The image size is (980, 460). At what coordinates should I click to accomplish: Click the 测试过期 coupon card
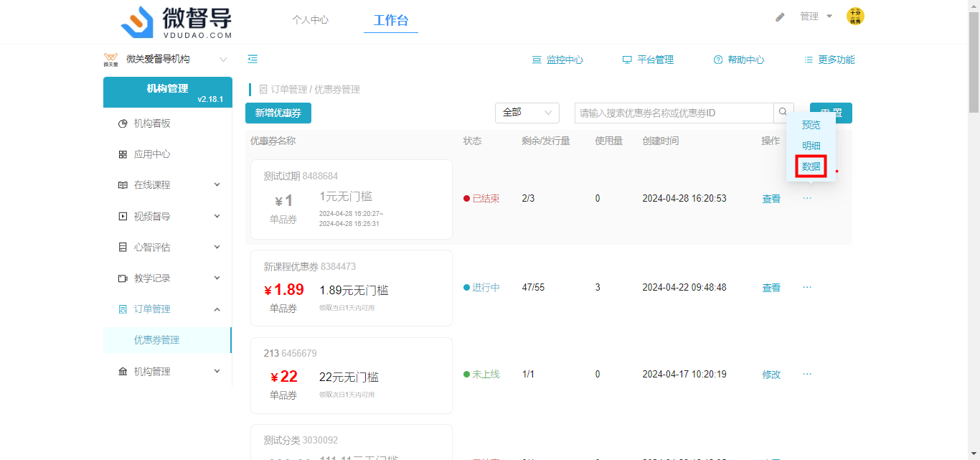point(352,200)
